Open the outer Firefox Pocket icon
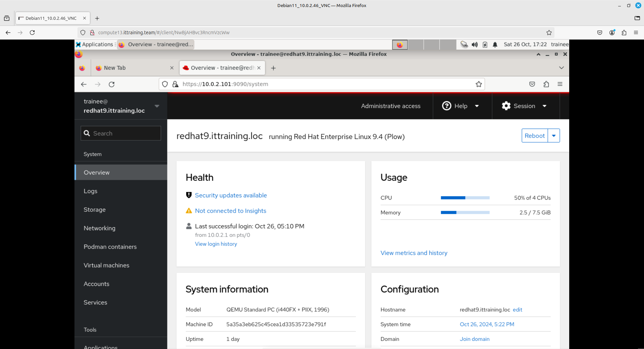This screenshot has width=644, height=349. pyautogui.click(x=600, y=33)
